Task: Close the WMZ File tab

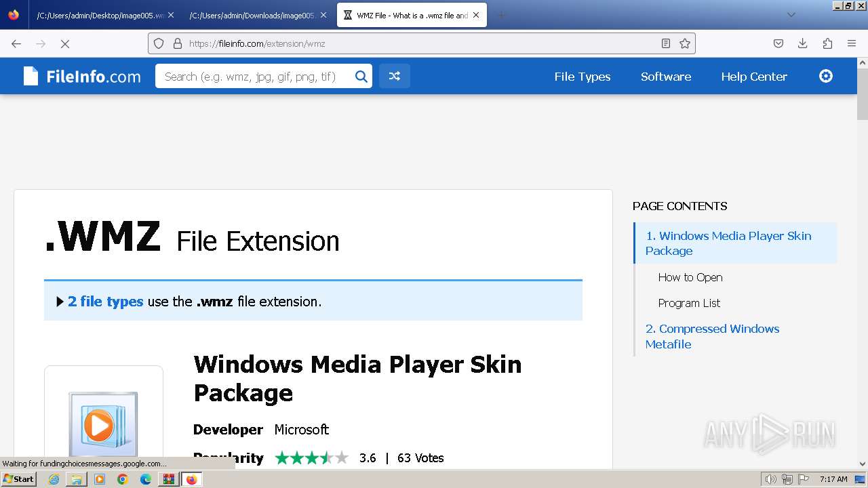Action: point(476,15)
